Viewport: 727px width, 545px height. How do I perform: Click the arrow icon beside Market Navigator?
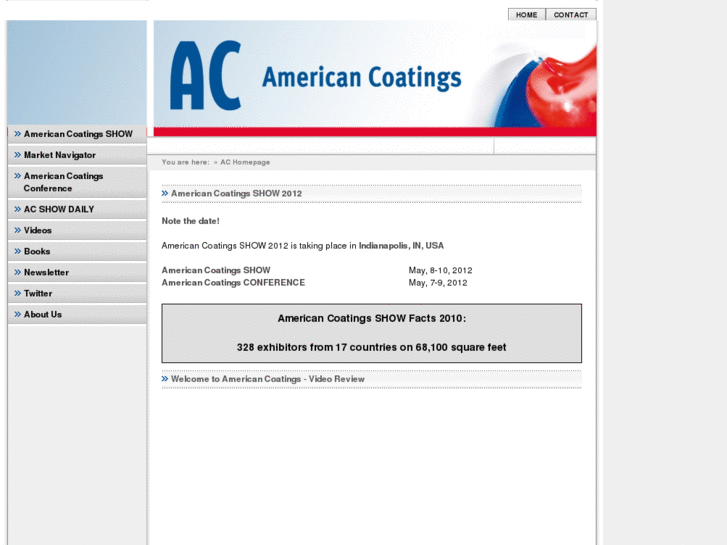[18, 155]
